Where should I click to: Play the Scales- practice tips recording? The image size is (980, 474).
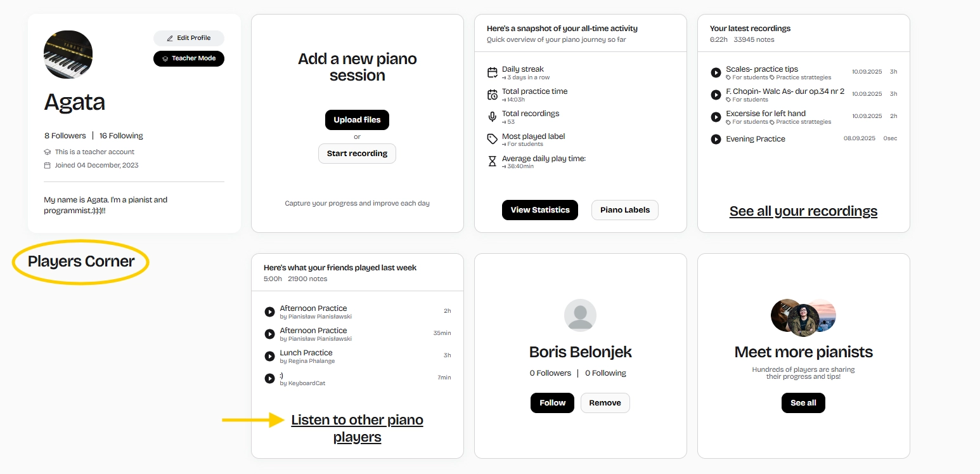click(717, 72)
